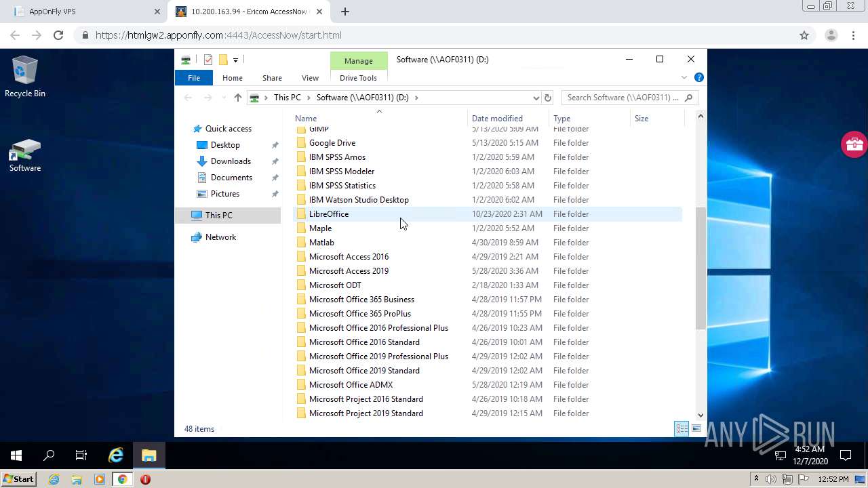Select the IBM SPSS Modeler folder
The width and height of the screenshot is (868, 488).
click(x=341, y=171)
